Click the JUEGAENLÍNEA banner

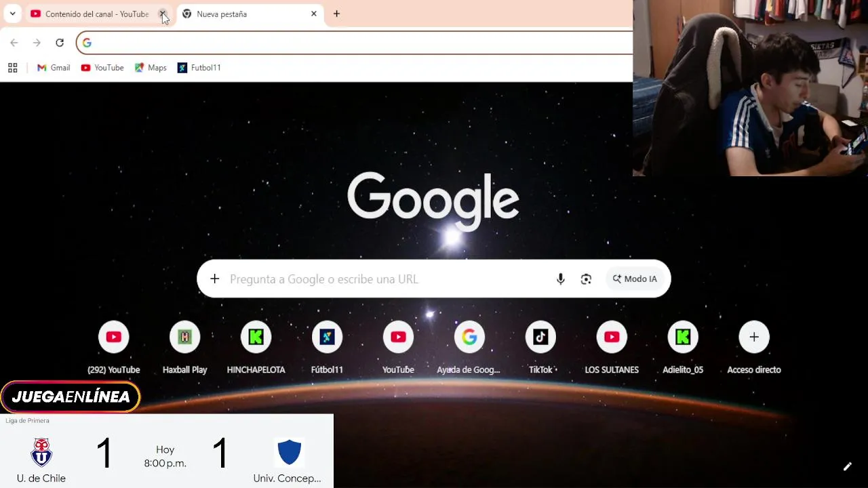tap(71, 397)
